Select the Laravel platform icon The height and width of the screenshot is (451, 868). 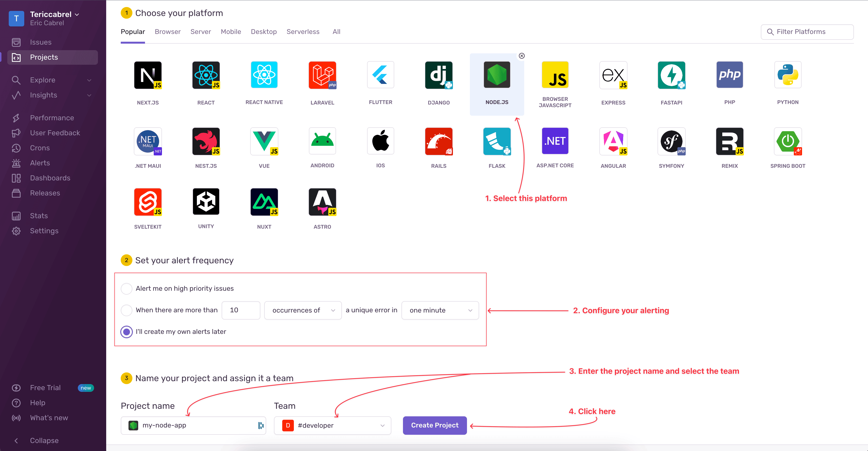pyautogui.click(x=322, y=75)
